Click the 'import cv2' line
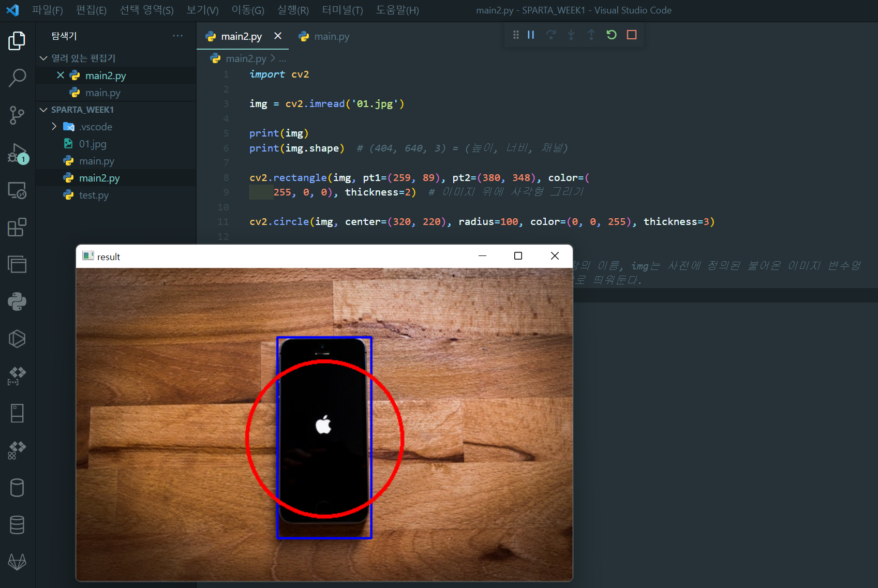This screenshot has height=588, width=878. [x=279, y=74]
